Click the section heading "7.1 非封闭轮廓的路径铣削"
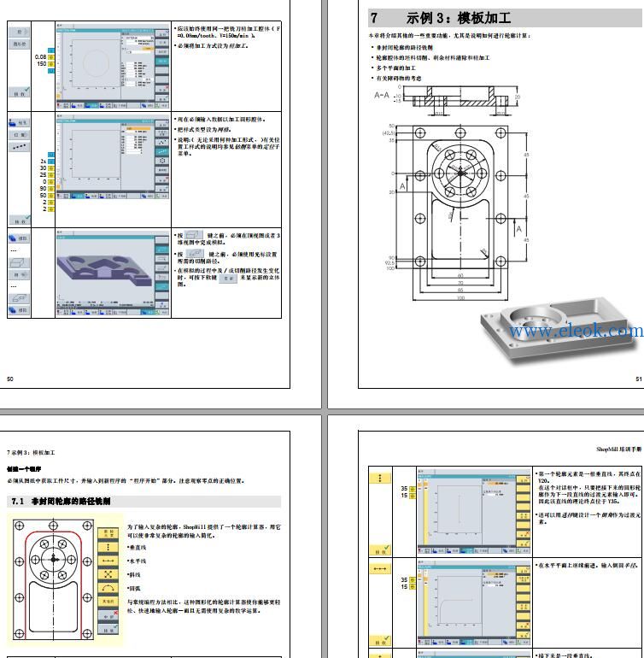Viewport: 644px width, 658px height. 61,502
